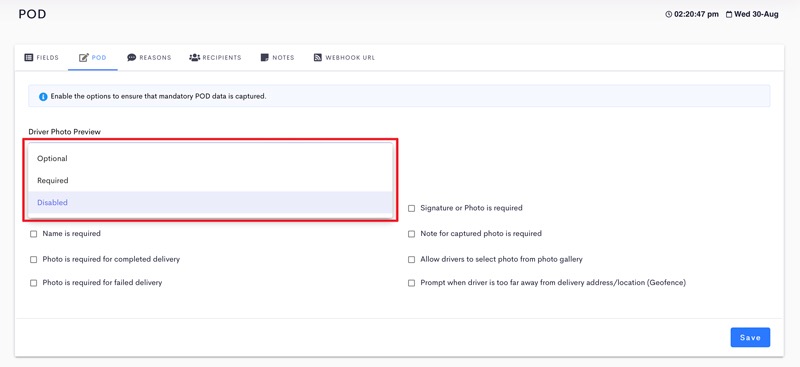The width and height of the screenshot is (800, 367).
Task: Pick the Disabled dropdown option
Action: (x=210, y=203)
